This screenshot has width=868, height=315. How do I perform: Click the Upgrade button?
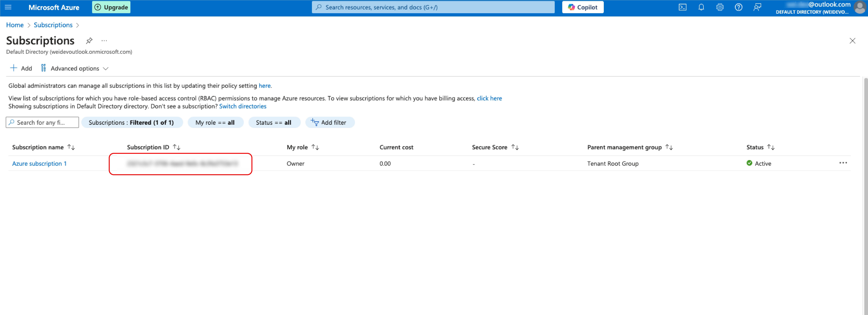[x=111, y=7]
